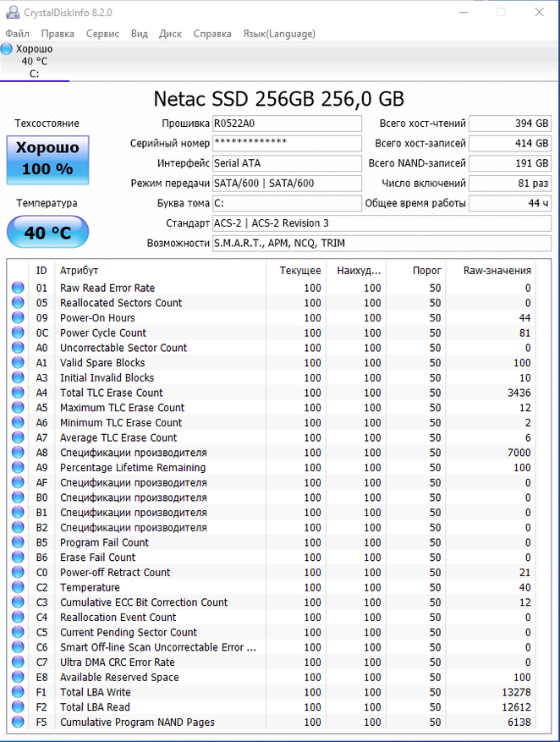
Task: Click the 40 °C temperature button
Action: point(47,232)
